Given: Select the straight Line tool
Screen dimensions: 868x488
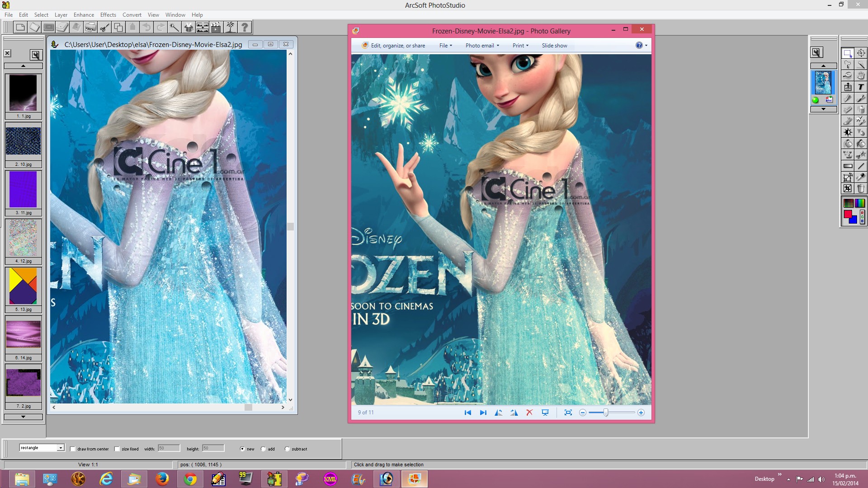Looking at the screenshot, I should point(861,166).
